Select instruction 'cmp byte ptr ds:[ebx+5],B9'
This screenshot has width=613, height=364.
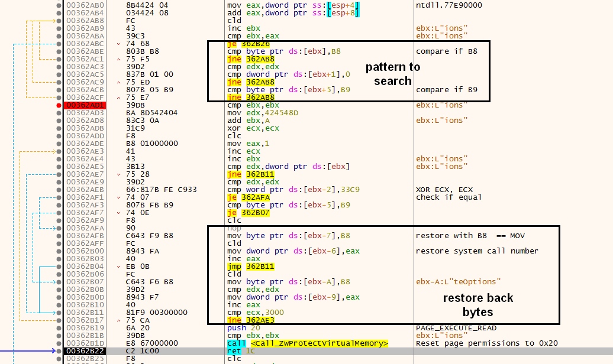(289, 90)
